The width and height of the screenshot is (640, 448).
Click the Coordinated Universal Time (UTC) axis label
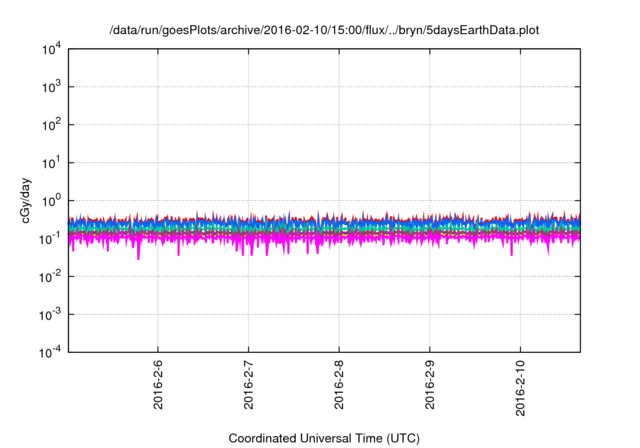324,438
